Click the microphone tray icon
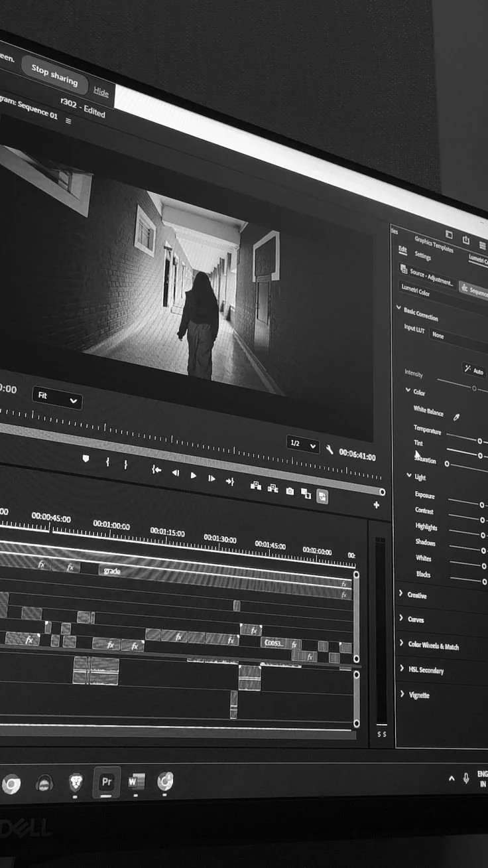Image resolution: width=488 pixels, height=868 pixels. (466, 778)
